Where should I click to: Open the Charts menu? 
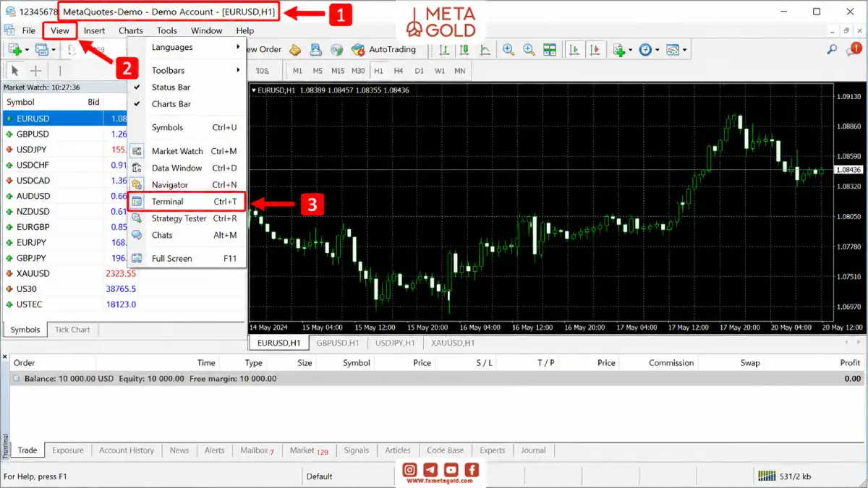pos(131,30)
